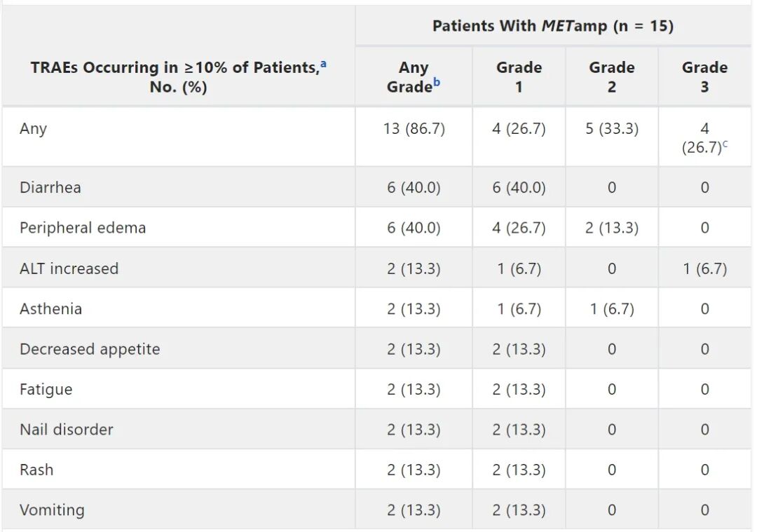Click the Peripheral edema row label
The width and height of the screenshot is (757, 532).
click(83, 228)
